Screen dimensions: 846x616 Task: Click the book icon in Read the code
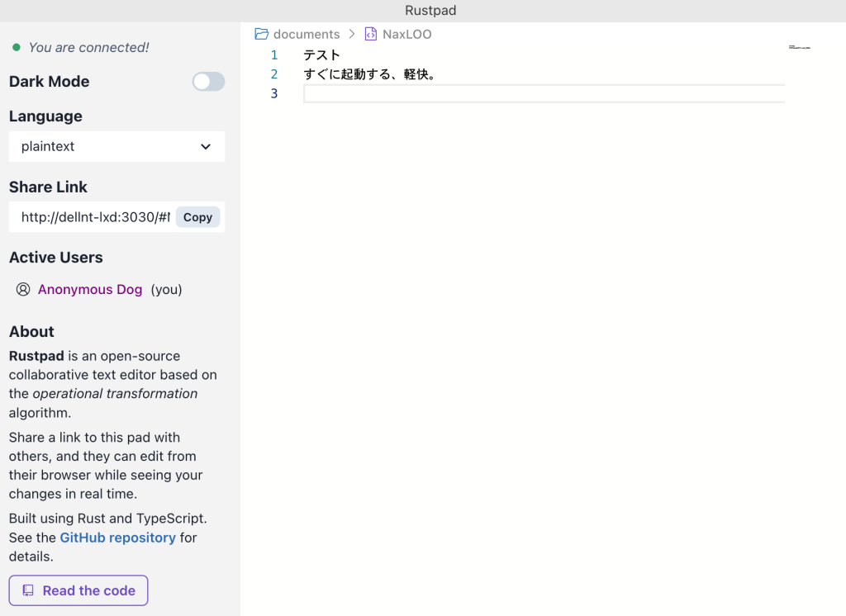tap(28, 590)
